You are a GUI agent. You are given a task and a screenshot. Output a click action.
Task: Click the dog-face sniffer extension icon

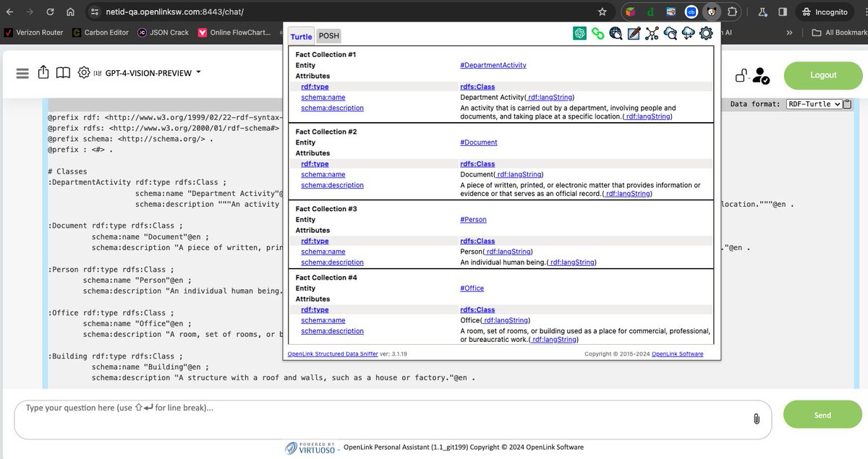(x=712, y=12)
